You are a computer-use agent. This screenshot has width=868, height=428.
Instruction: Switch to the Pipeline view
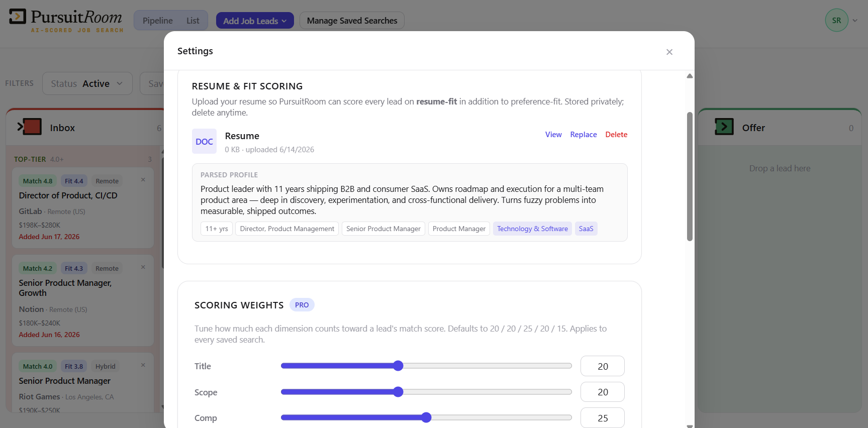click(x=157, y=21)
